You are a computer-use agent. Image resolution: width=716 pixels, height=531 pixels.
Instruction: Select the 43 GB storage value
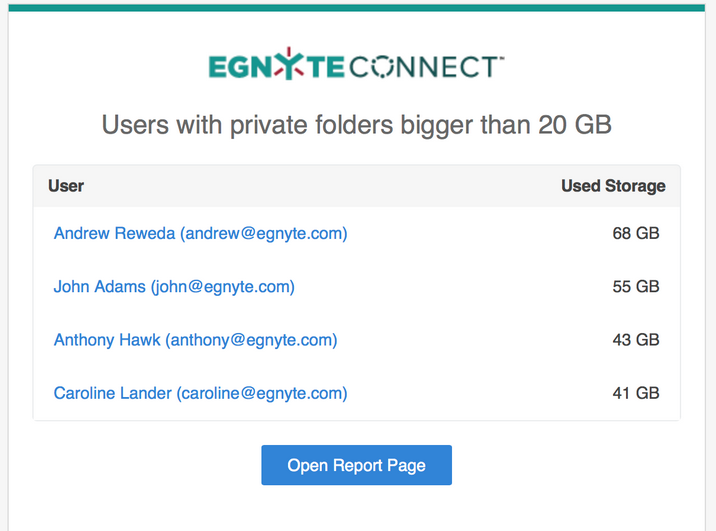636,340
